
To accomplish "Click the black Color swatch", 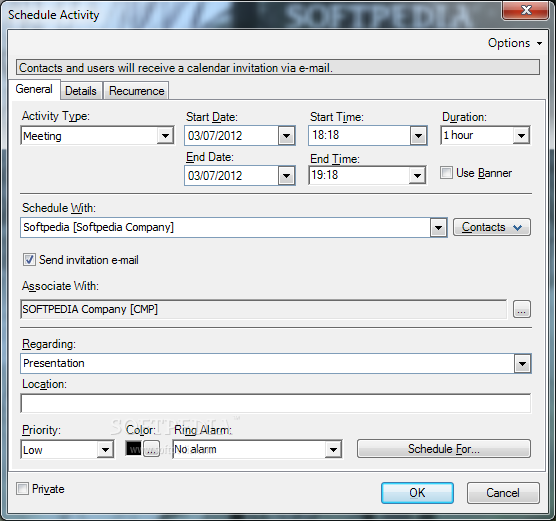I will (x=134, y=449).
